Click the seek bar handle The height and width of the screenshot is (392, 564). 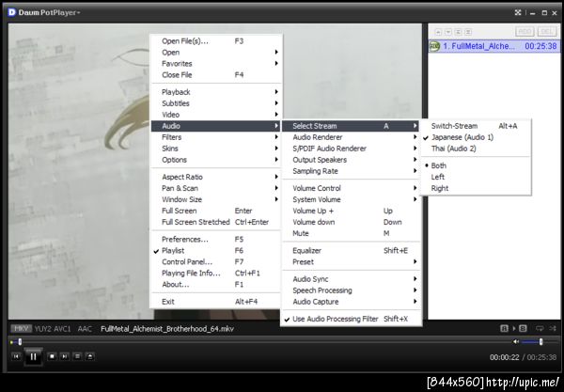point(20,341)
